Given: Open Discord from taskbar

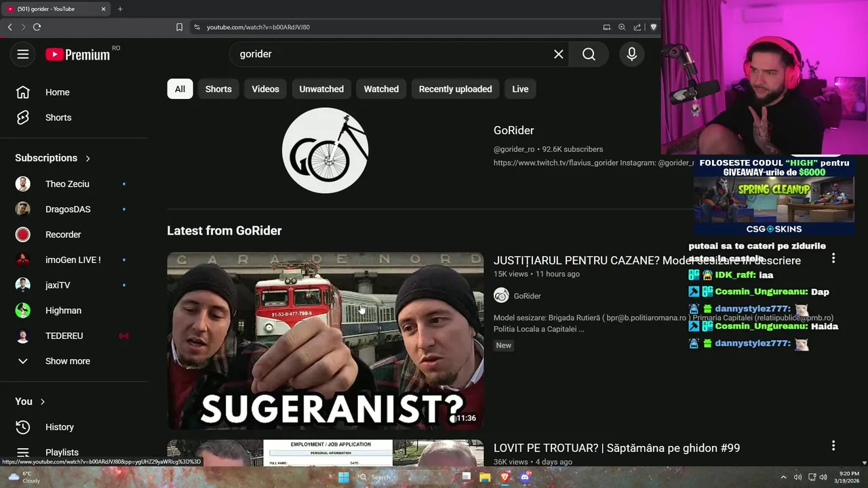Looking at the screenshot, I should [x=524, y=477].
